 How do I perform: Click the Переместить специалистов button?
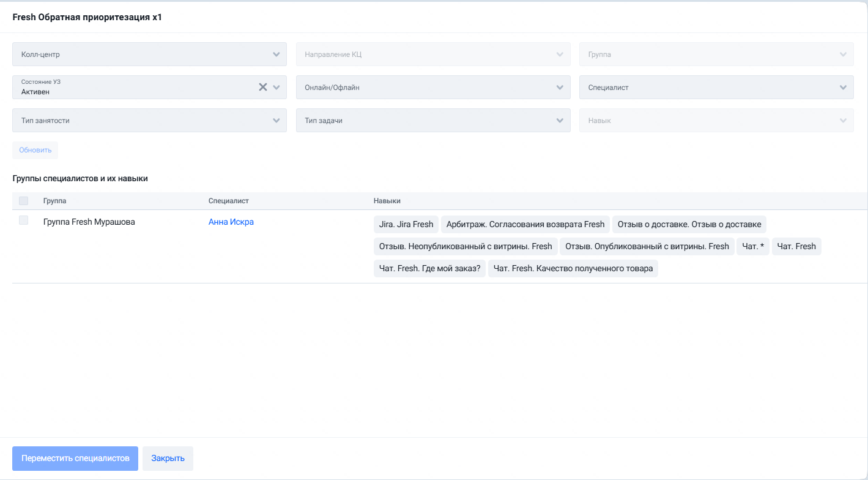75,459
